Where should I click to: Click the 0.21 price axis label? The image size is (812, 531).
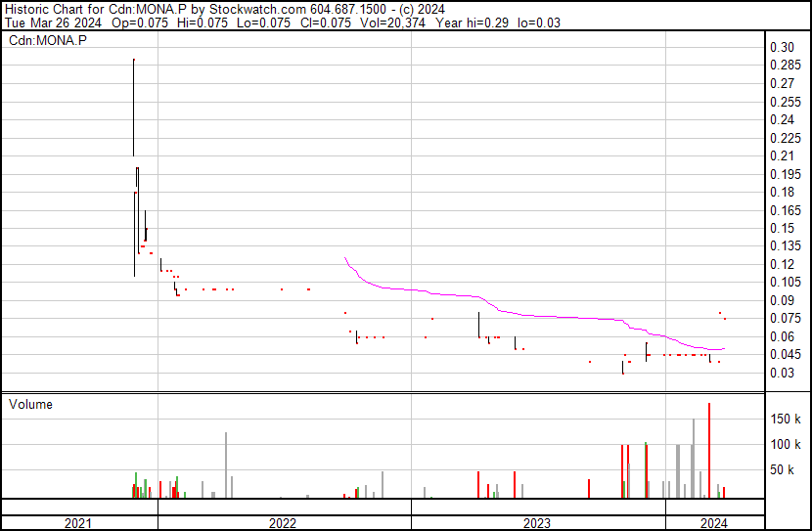[x=782, y=155]
